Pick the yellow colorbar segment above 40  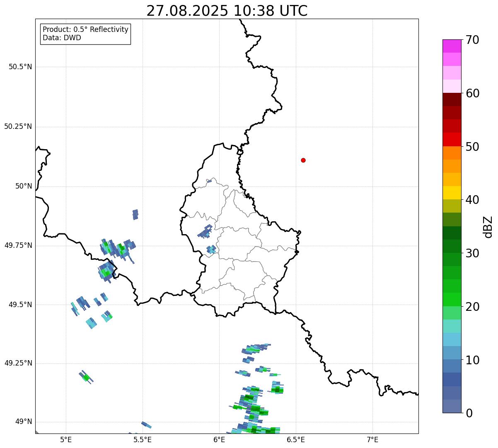(x=452, y=193)
